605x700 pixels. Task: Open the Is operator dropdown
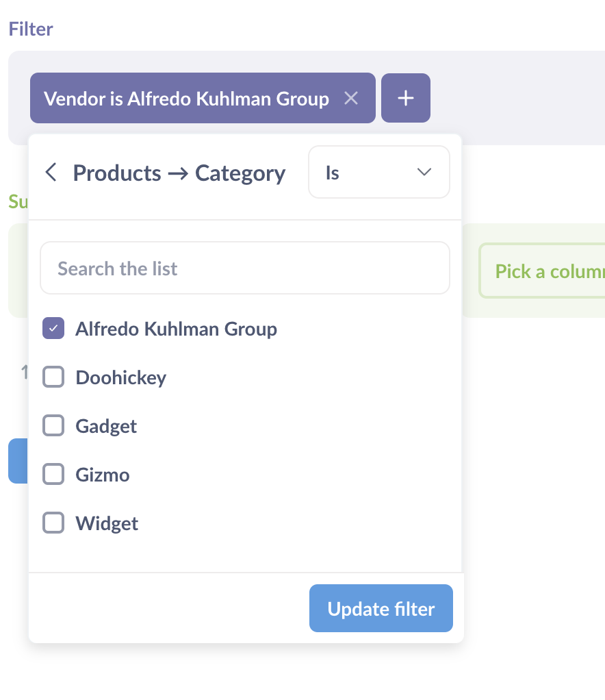378,172
